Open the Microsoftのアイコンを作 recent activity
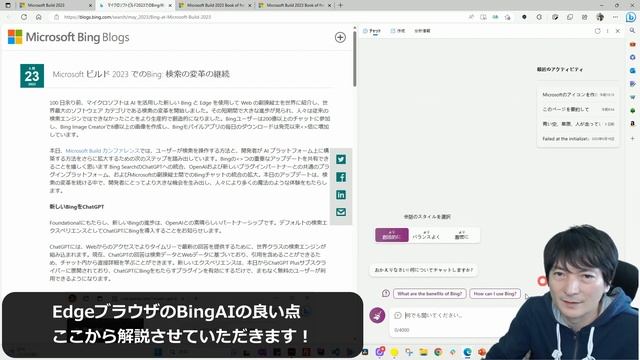640x360 pixels. pyautogui.click(x=578, y=94)
